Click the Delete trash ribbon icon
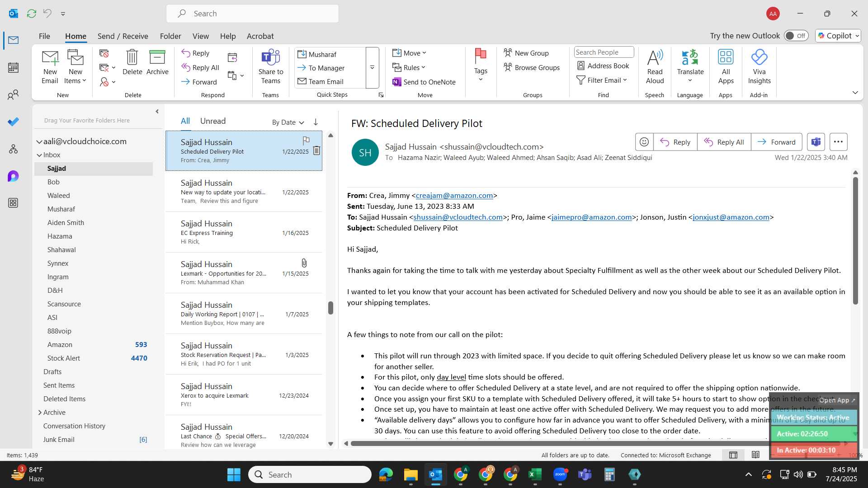This screenshot has height=488, width=868. [132, 62]
